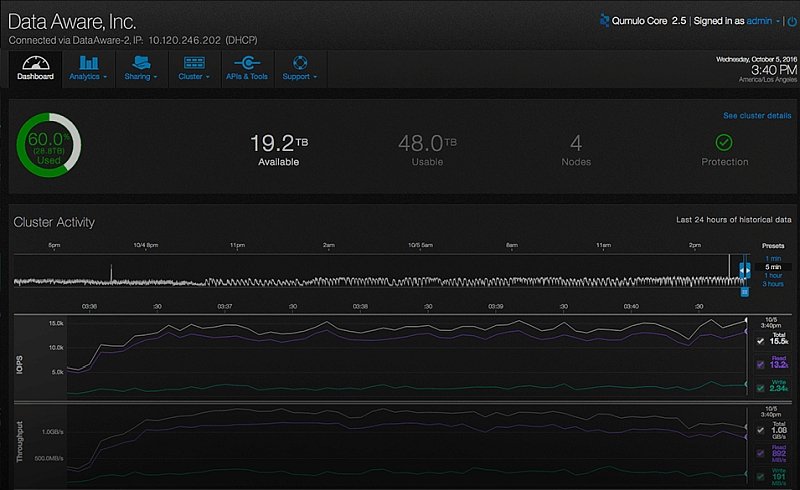Select the 1 min preset

point(773,259)
